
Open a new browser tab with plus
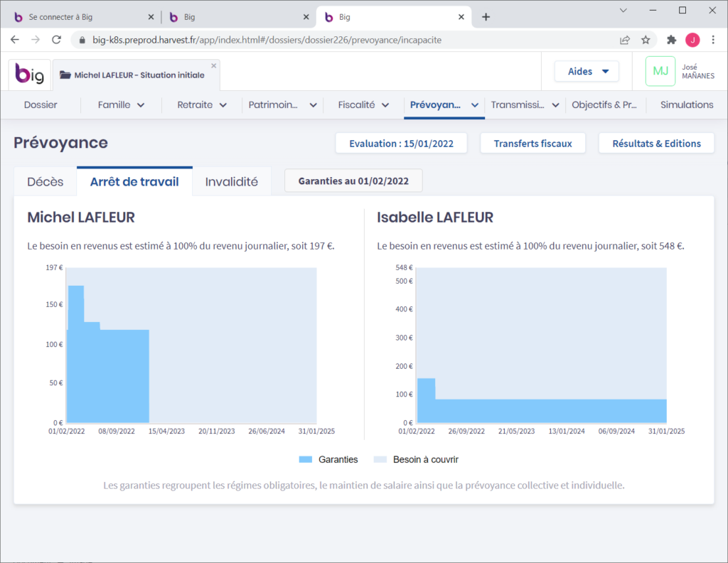pyautogui.click(x=486, y=17)
